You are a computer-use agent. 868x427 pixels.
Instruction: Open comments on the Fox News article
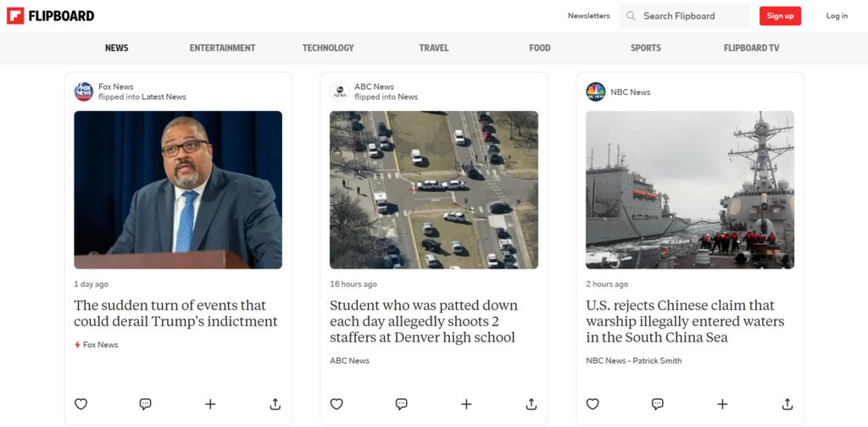click(146, 404)
